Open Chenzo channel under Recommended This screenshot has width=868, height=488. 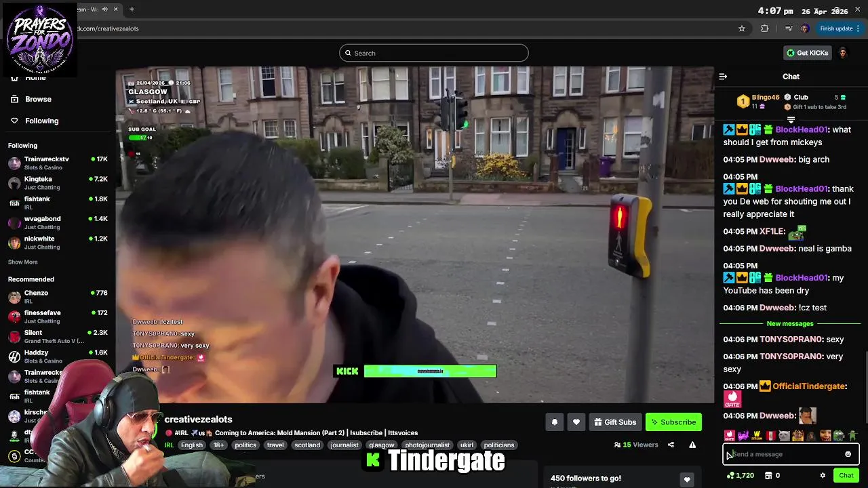click(58, 297)
